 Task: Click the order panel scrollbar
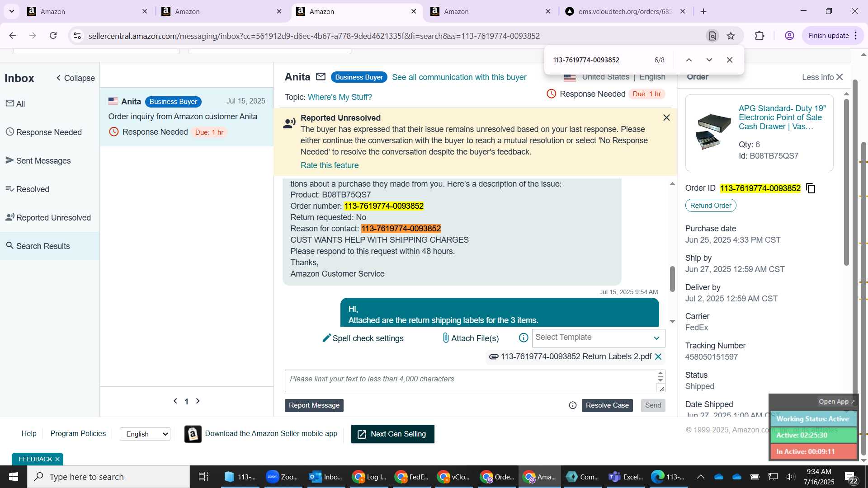pos(846,182)
